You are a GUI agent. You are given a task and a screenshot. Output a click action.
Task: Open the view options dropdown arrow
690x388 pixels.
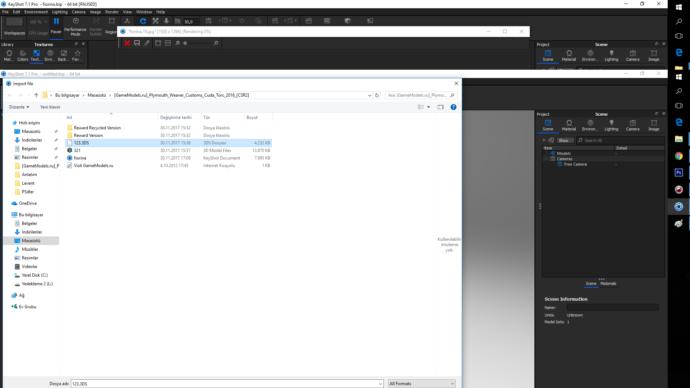429,107
